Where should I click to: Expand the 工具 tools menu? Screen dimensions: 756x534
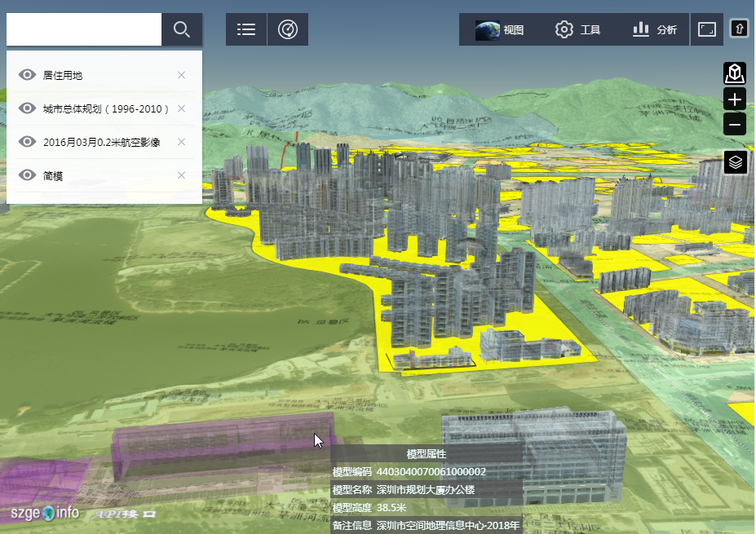[577, 30]
